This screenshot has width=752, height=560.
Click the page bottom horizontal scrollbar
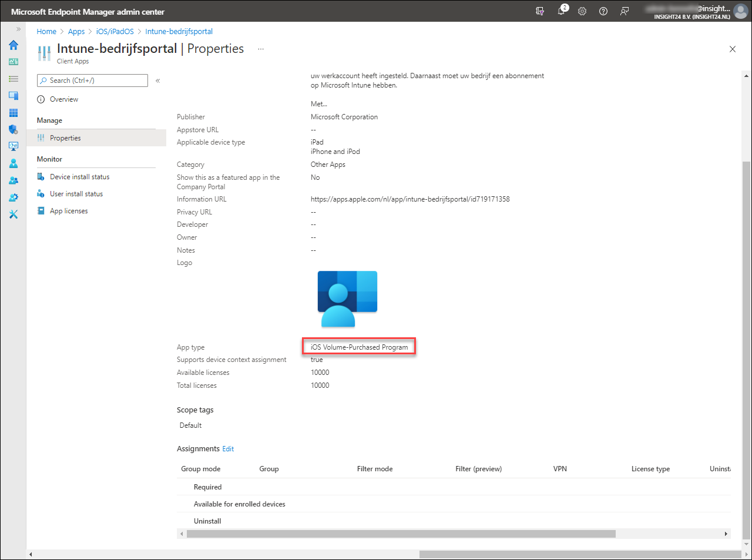click(580, 554)
